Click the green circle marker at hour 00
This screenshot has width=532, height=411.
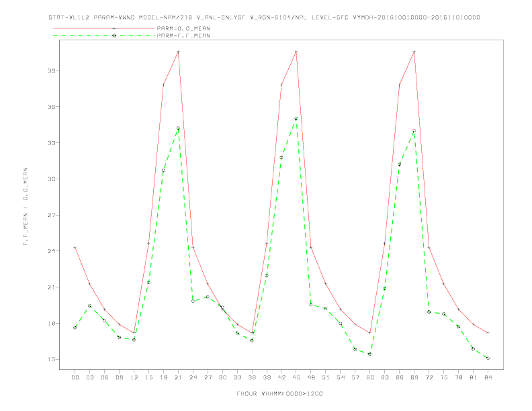tap(75, 328)
